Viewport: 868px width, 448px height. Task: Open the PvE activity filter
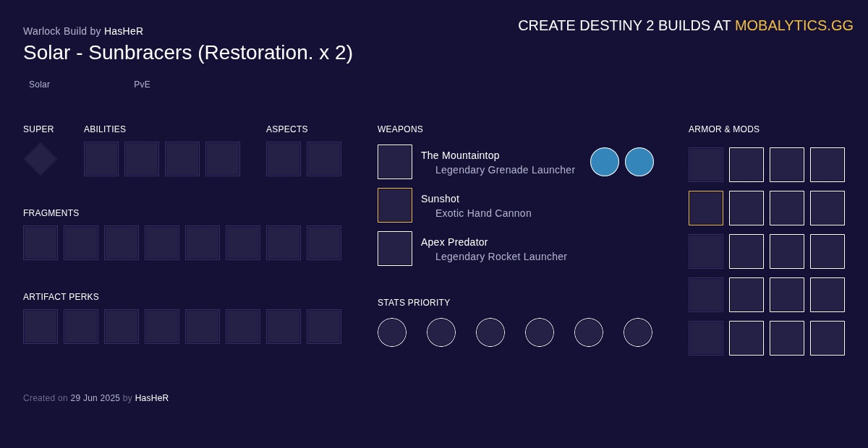coord(142,85)
